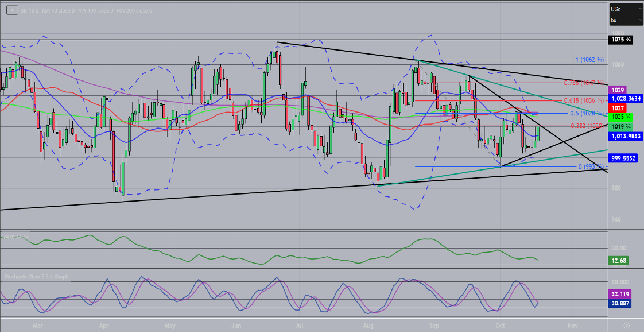Image resolution: width=644 pixels, height=333 pixels.
Task: Open chart settings gear in bottom-right corner
Action: point(626,324)
